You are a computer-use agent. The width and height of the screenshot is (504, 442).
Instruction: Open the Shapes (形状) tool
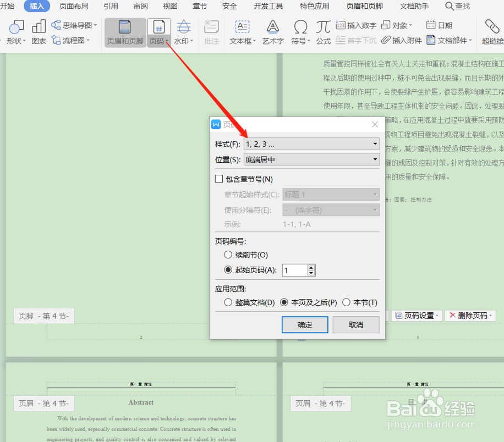[15, 32]
